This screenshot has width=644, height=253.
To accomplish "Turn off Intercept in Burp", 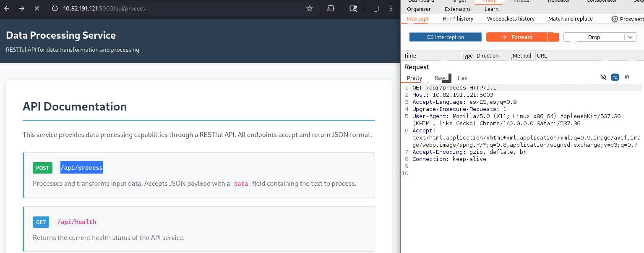I will point(446,37).
